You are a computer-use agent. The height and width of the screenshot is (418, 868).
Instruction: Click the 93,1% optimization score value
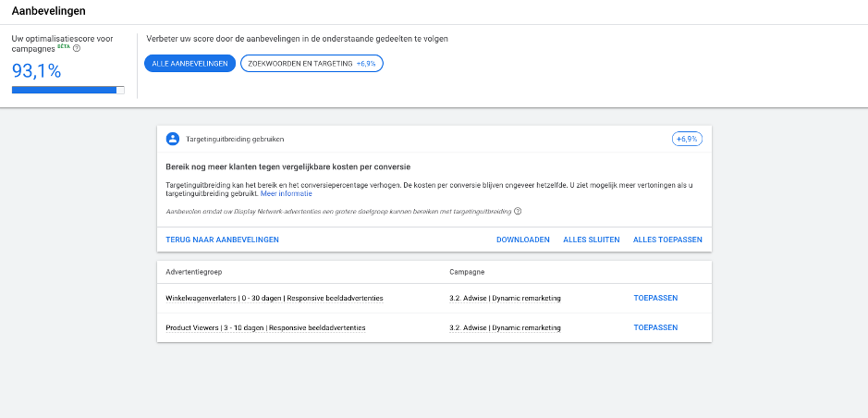[37, 70]
